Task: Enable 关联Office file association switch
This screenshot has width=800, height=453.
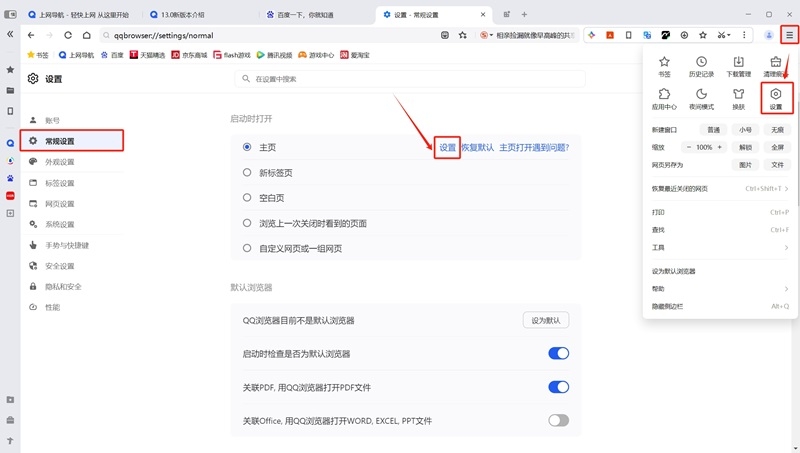Action: pos(558,420)
